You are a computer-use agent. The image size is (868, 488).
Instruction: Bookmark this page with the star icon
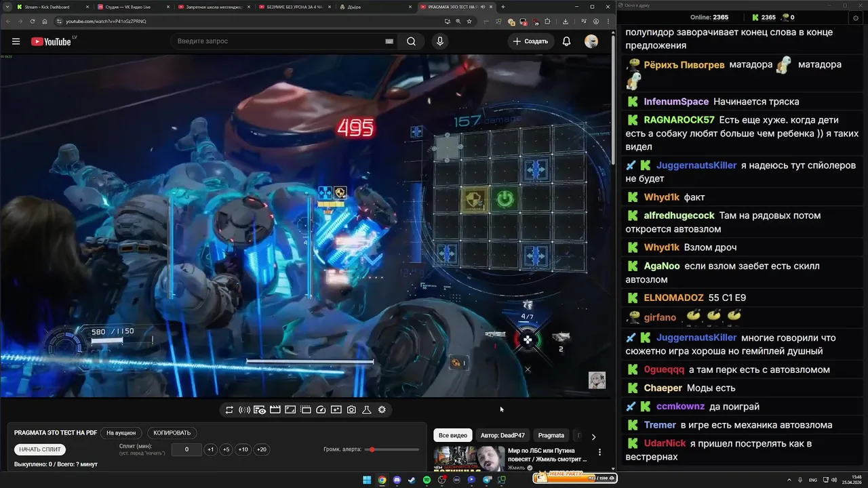pos(469,21)
